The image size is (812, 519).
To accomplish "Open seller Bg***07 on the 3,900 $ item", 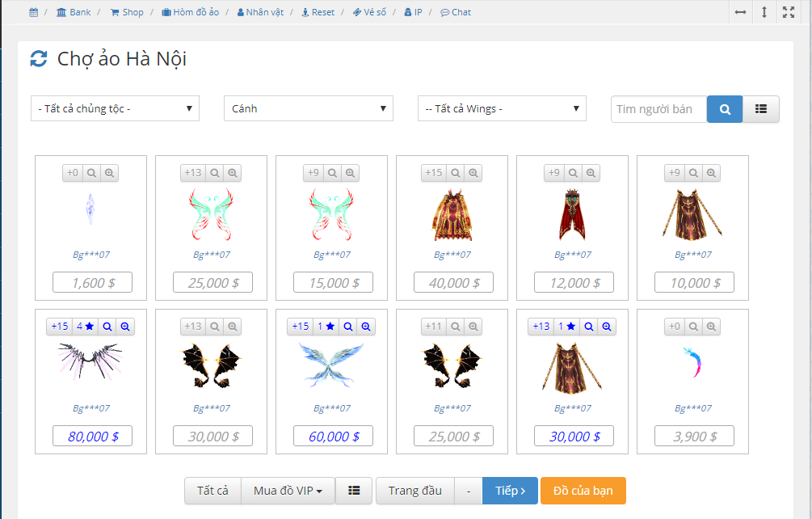I will pos(693,409).
